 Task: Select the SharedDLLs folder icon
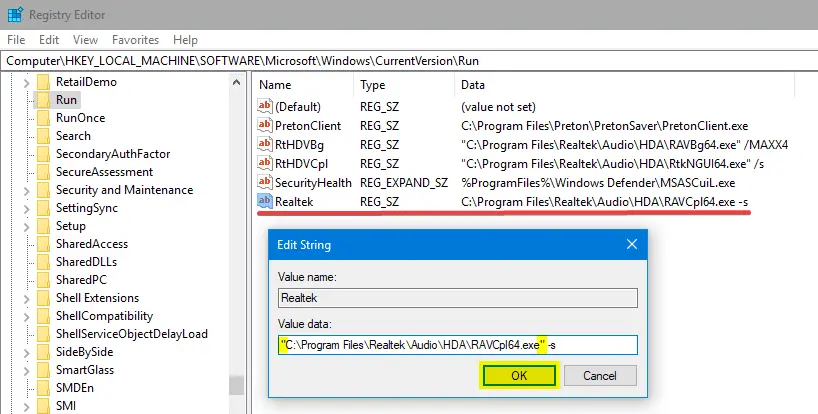pyautogui.click(x=43, y=262)
